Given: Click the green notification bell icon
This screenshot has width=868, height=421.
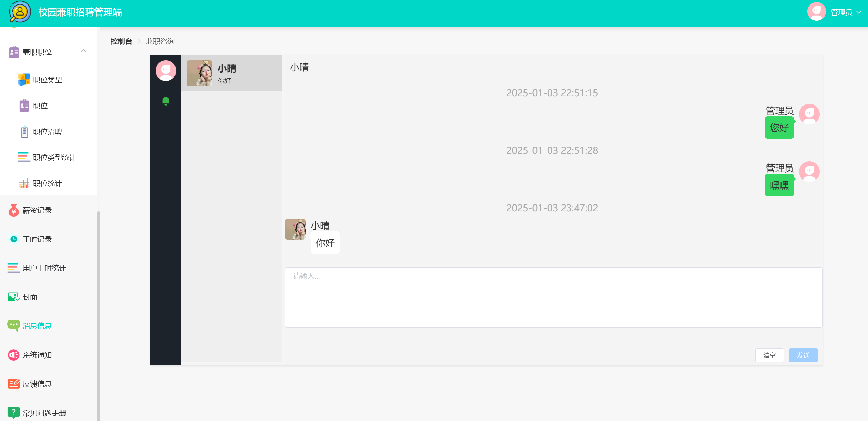Looking at the screenshot, I should [x=166, y=101].
